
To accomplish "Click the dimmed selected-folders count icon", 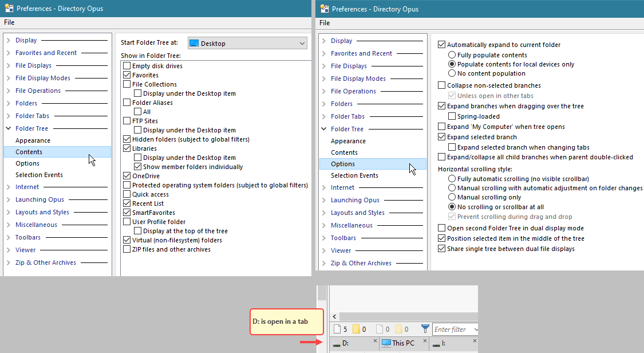I will click(398, 329).
